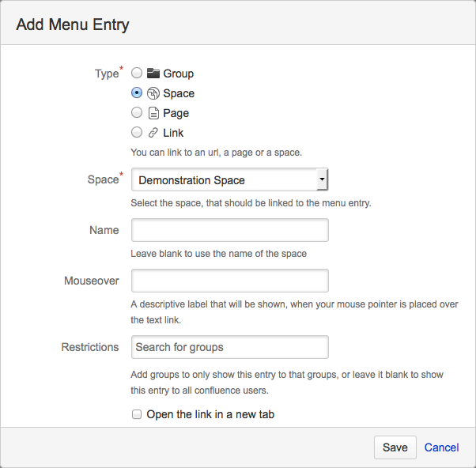Click the Link type label
This screenshot has width=476, height=468.
[x=173, y=133]
